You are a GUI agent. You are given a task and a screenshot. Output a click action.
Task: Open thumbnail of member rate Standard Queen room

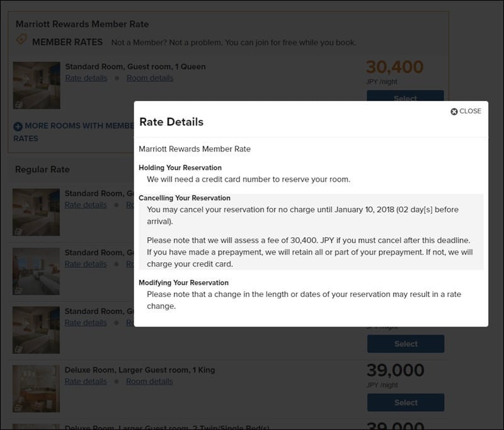click(x=37, y=85)
